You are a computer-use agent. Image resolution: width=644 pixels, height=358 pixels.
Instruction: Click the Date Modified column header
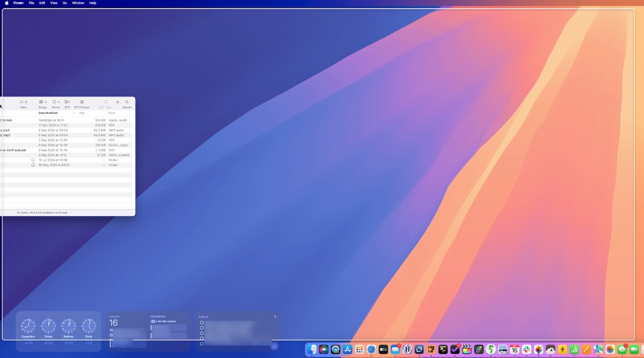(48, 113)
